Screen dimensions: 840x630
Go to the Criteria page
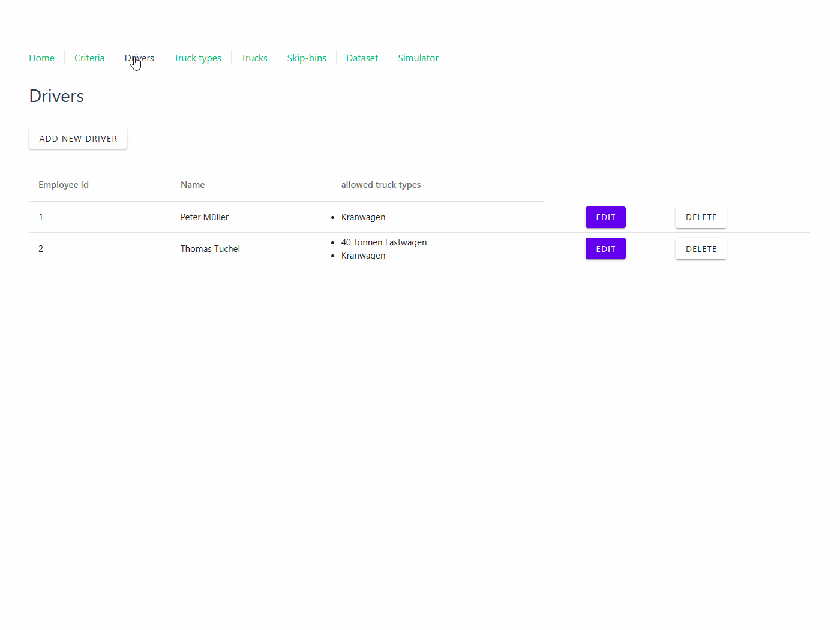click(89, 58)
